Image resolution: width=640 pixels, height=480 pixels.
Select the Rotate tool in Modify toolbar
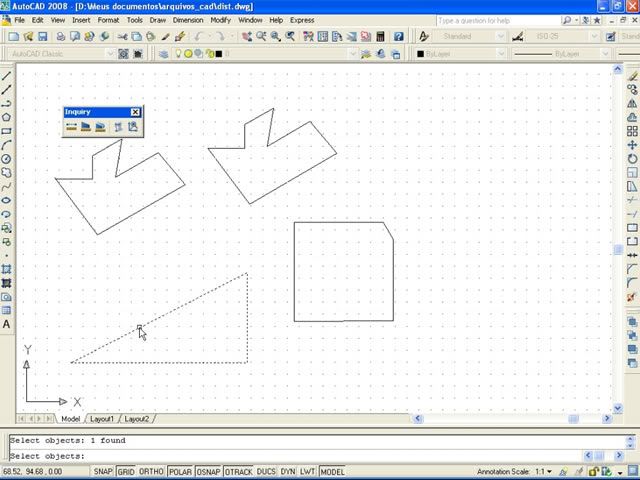[632, 159]
